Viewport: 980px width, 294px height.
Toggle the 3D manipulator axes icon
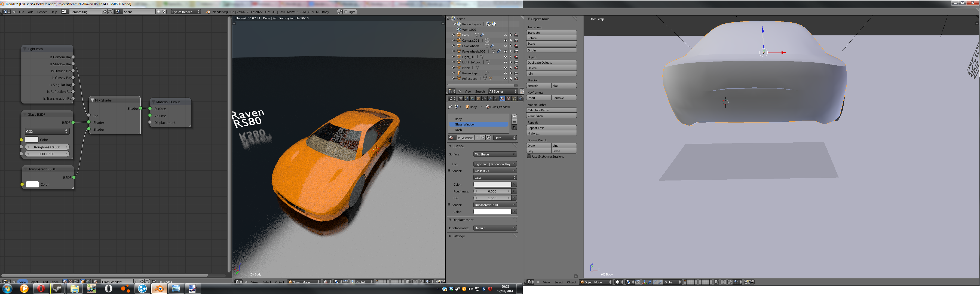[644, 282]
